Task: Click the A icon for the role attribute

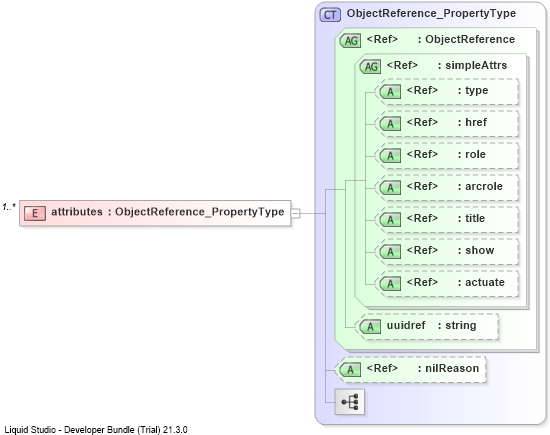Action: 390,156
